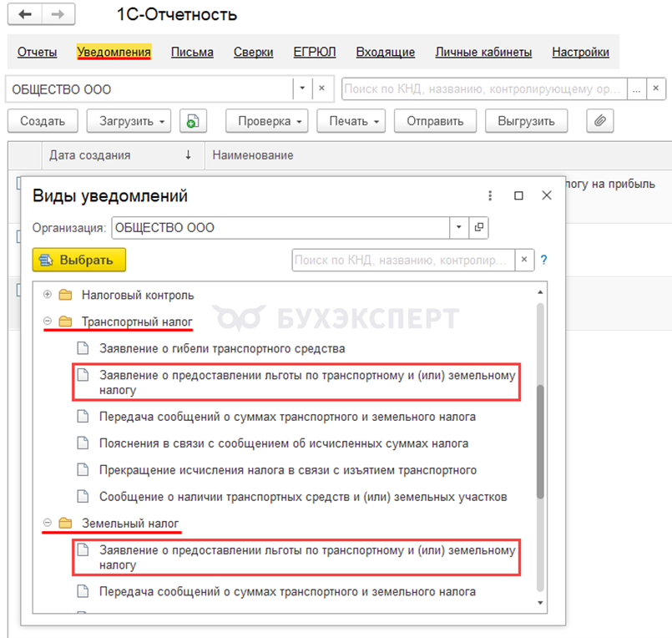Click the yellow Выбрать button

tap(78, 260)
